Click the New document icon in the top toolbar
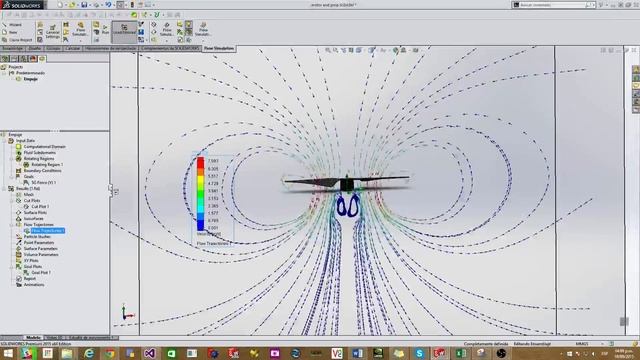The width and height of the screenshot is (640, 360). pos(60,5)
